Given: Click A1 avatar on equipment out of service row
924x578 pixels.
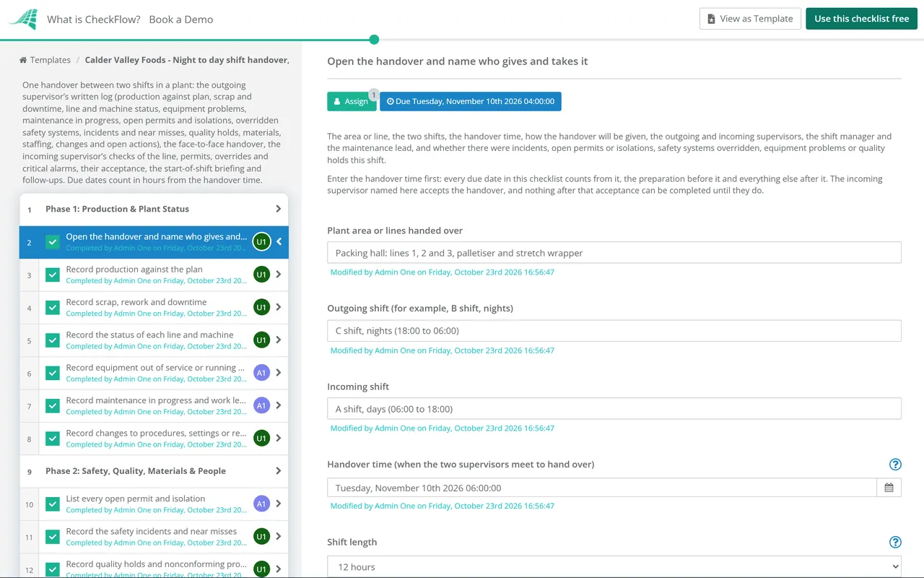Looking at the screenshot, I should click(x=261, y=373).
